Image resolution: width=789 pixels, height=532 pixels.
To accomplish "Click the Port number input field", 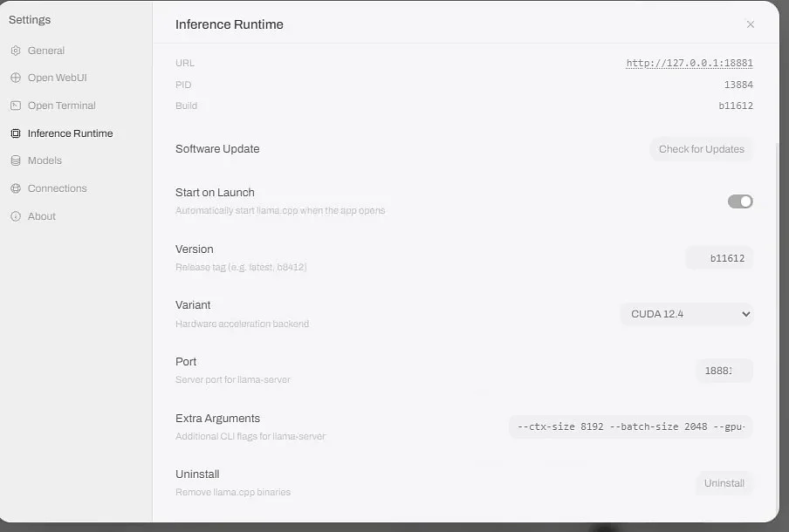I will pos(724,372).
